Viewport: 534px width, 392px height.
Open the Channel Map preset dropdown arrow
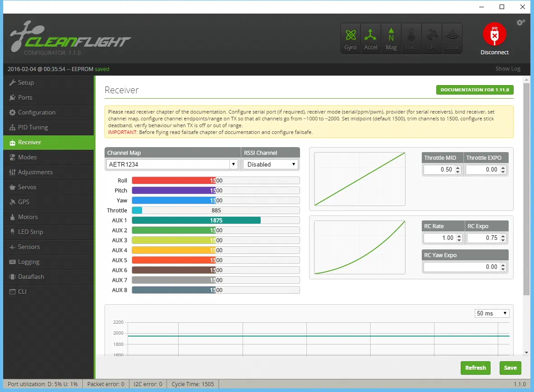(x=233, y=164)
